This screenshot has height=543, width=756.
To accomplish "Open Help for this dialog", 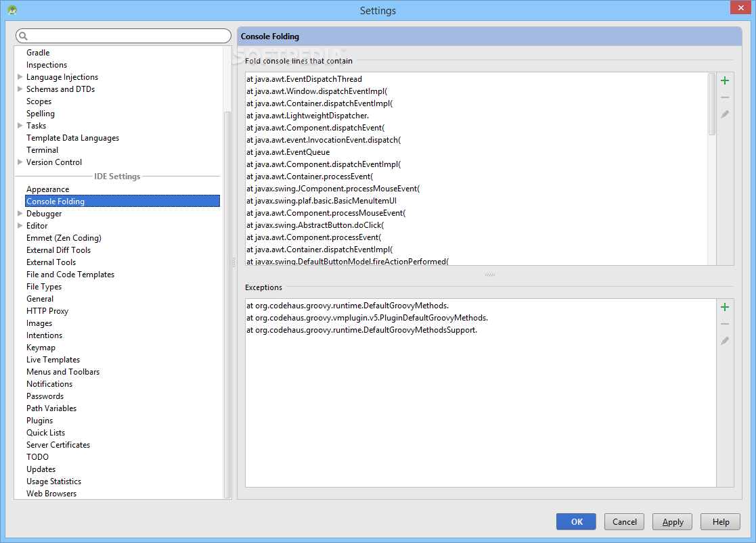I will (720, 521).
